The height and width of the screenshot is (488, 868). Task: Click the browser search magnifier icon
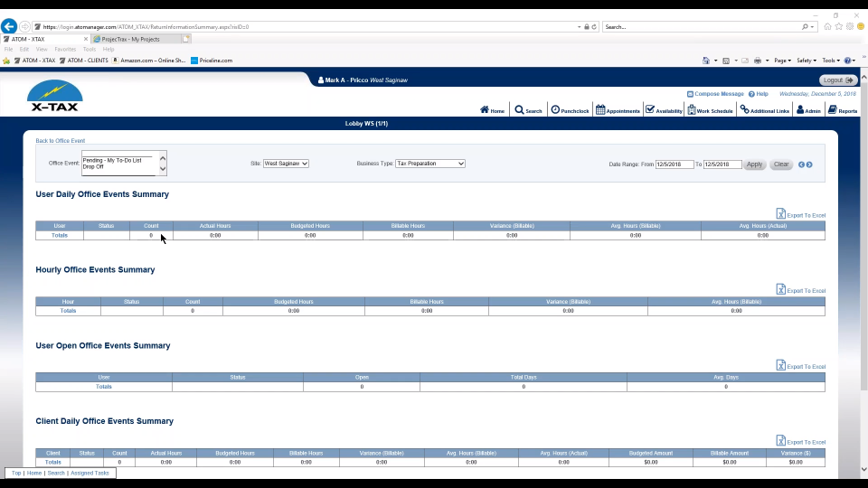coord(805,26)
